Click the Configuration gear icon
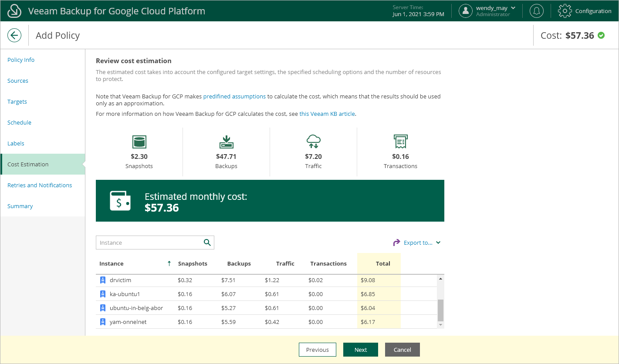The image size is (619, 364). point(565,11)
